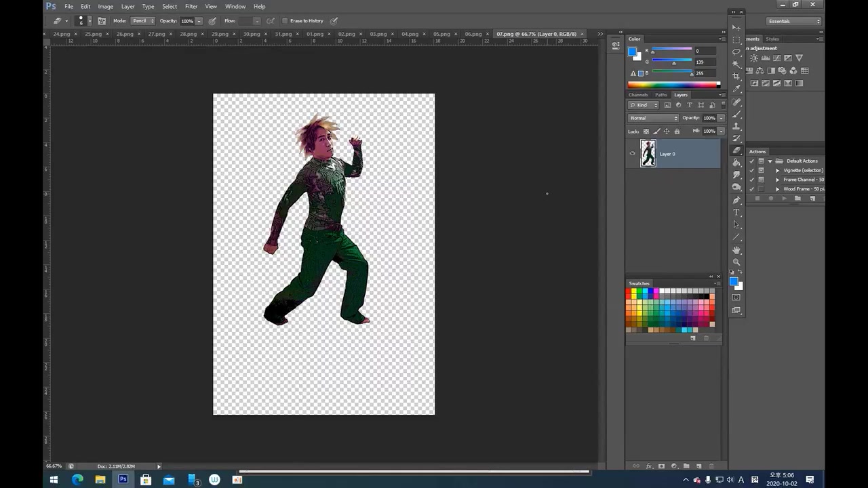Enable the Erase to History checkbox
The image size is (868, 488).
[x=285, y=21]
